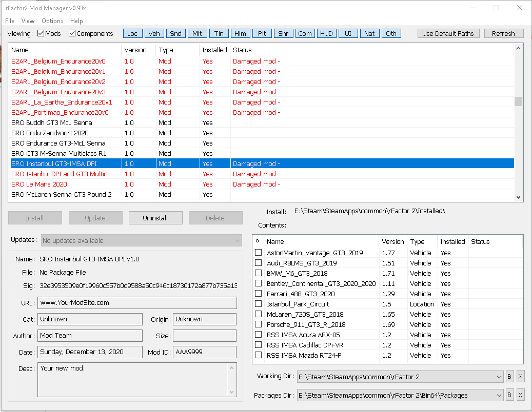Tick the Istanbul_Park_Circuit checkbox
The width and height of the screenshot is (532, 412).
258,303
